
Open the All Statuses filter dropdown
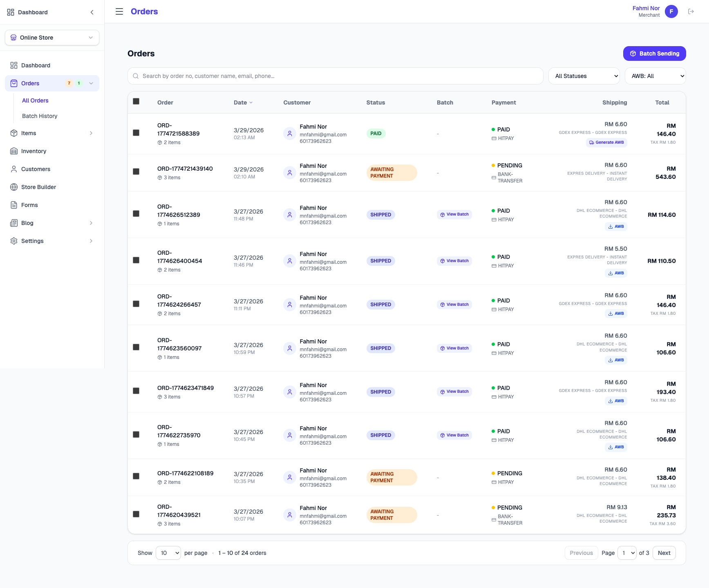coord(584,76)
